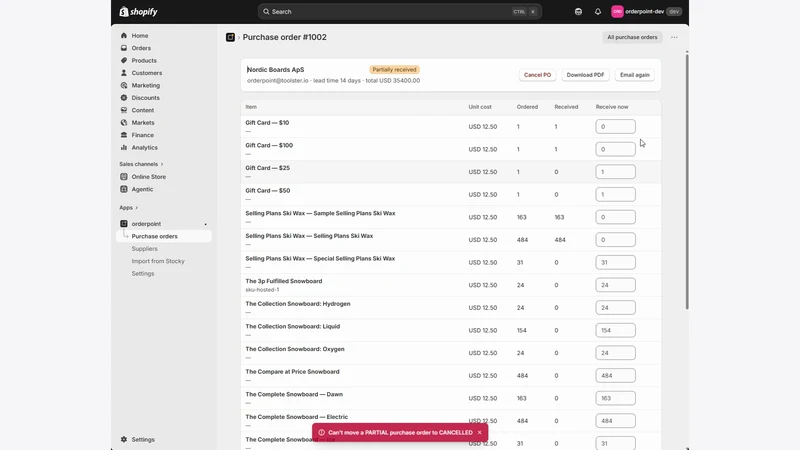
Task: Click Receive now field for Compare at Price Snowboard
Action: pyautogui.click(x=615, y=376)
